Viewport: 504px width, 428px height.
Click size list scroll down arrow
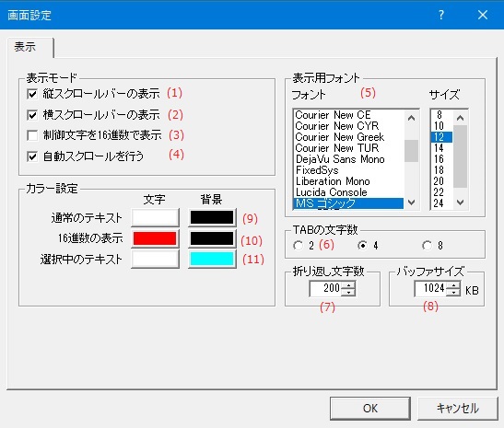click(461, 202)
